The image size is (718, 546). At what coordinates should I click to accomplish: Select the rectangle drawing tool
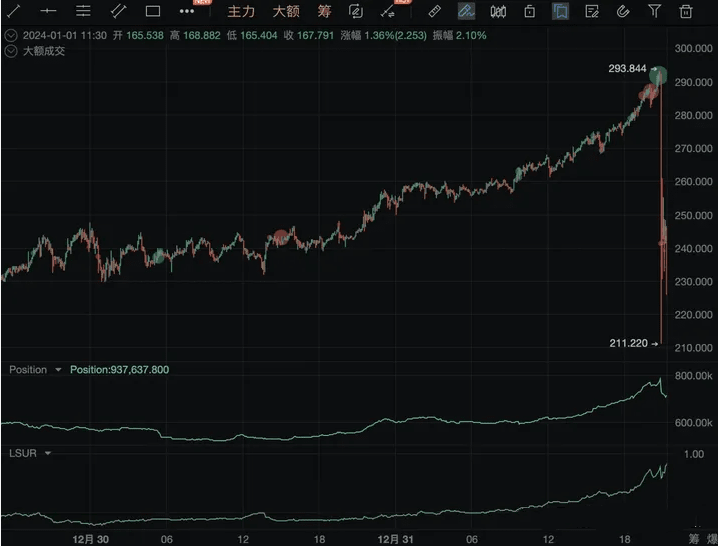point(152,12)
